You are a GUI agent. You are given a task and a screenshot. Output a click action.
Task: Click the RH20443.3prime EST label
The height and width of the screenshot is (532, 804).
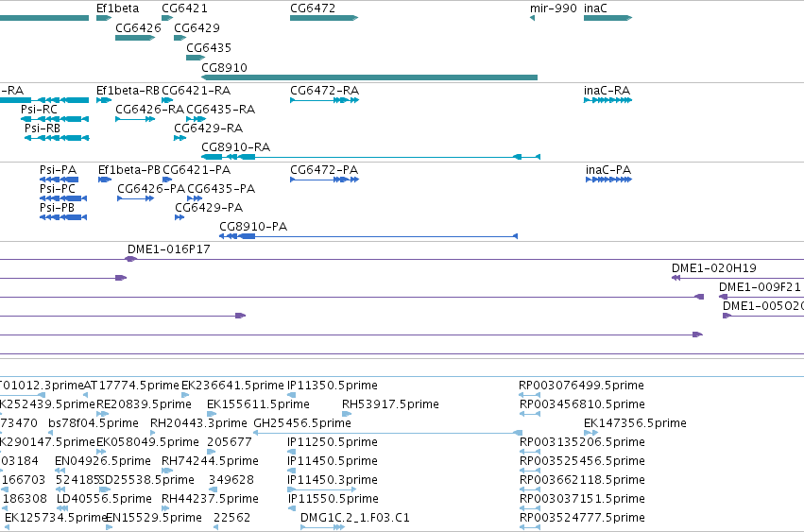click(198, 423)
